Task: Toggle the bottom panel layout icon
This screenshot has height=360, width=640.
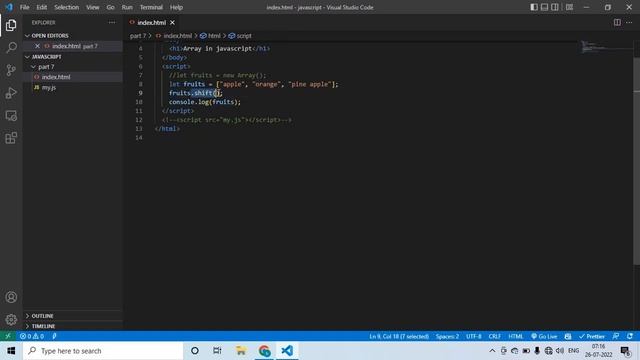Action: 544,7
